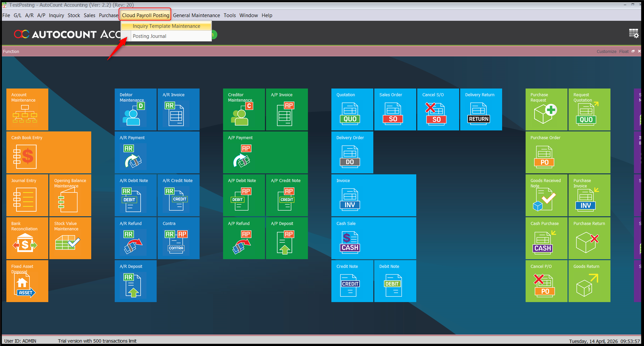The width and height of the screenshot is (644, 346).
Task: Open the Purchase Invoice tile
Action: (589, 195)
